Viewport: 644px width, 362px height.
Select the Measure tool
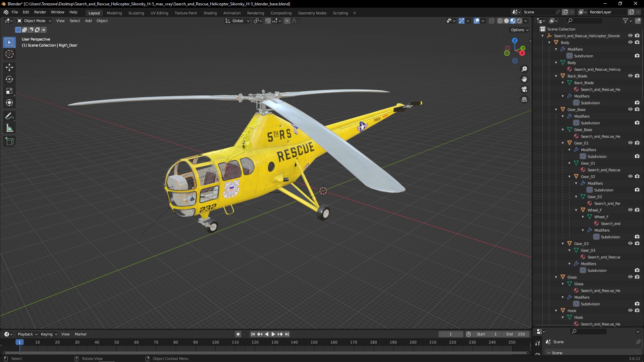tap(9, 128)
